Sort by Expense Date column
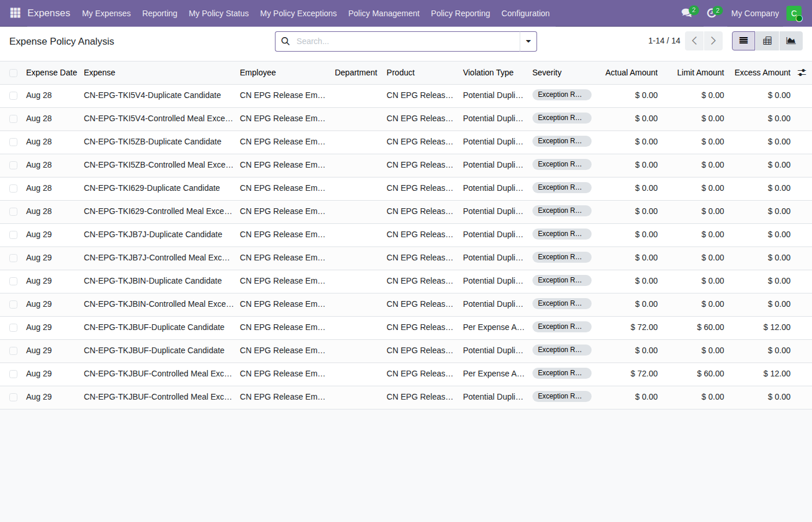Viewport: 812px width, 522px height. 52,72
